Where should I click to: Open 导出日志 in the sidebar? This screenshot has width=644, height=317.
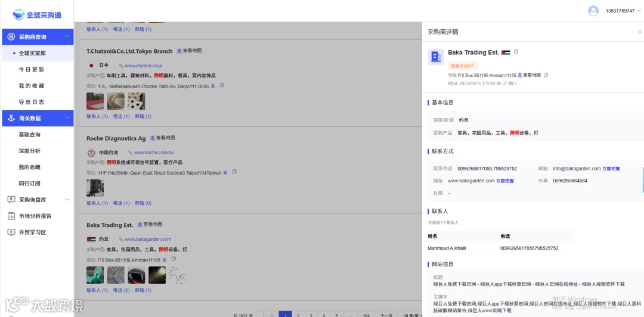(x=31, y=102)
